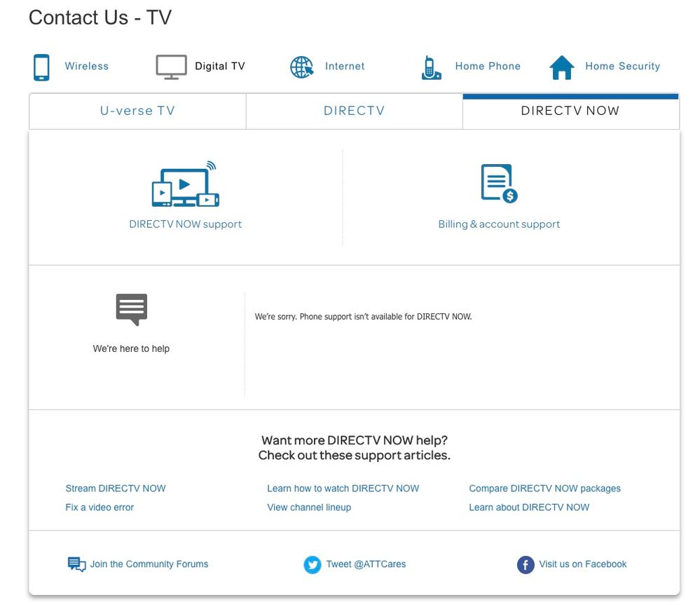Click the We're here to help chat icon
Screen dimensions: 700x605
tap(130, 308)
